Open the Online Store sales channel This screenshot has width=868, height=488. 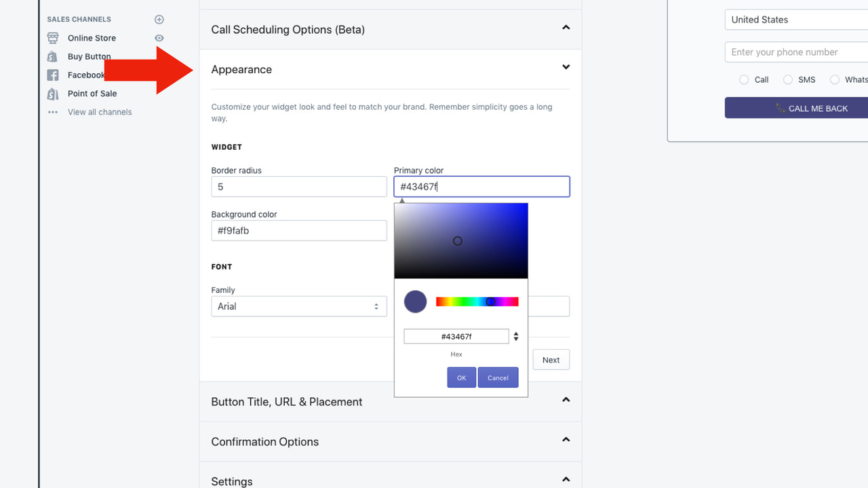(x=92, y=38)
